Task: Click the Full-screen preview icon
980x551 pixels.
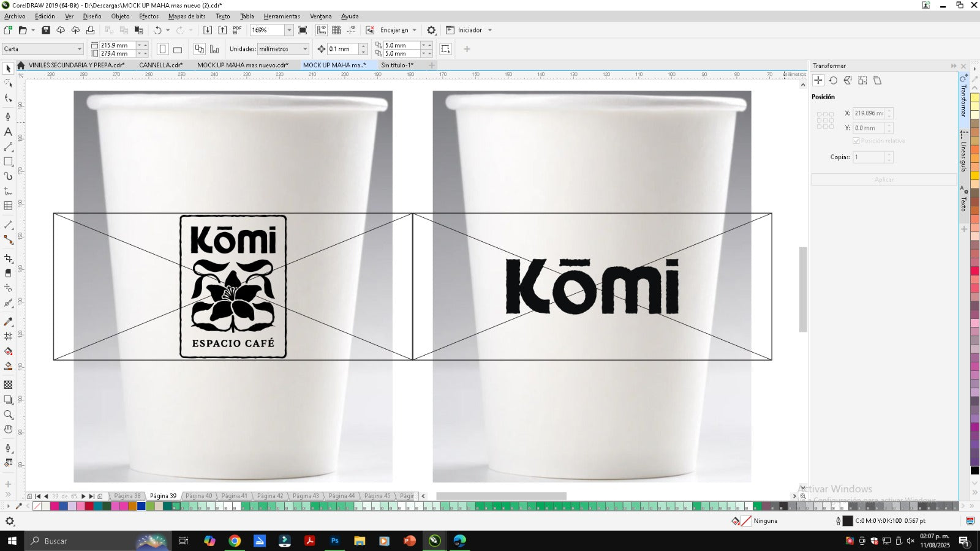Action: pos(303,30)
